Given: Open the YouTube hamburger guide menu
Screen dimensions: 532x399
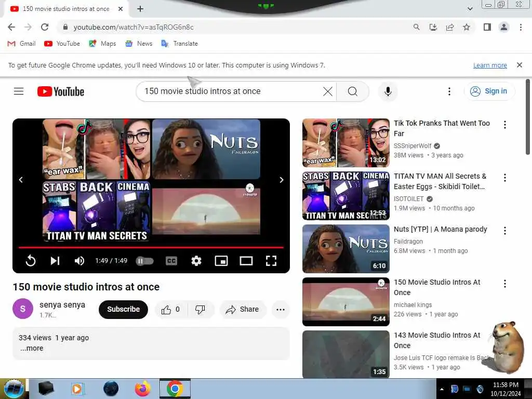Looking at the screenshot, I should pyautogui.click(x=19, y=91).
